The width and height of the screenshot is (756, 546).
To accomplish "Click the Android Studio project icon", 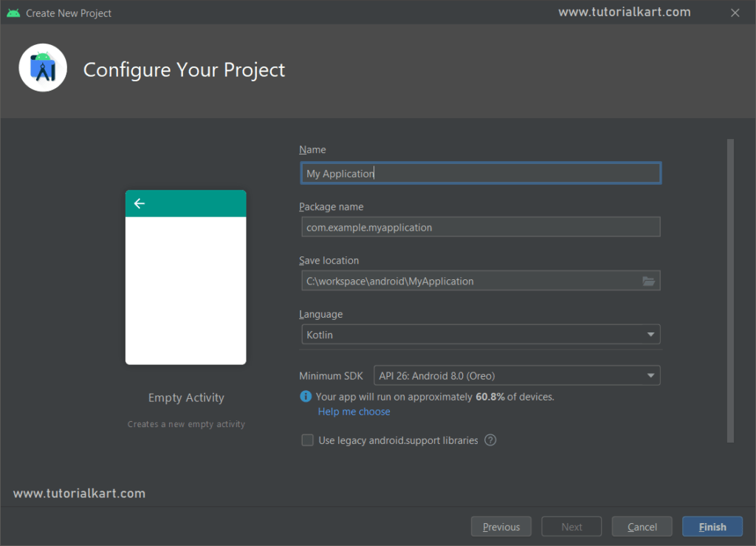I will (42, 67).
